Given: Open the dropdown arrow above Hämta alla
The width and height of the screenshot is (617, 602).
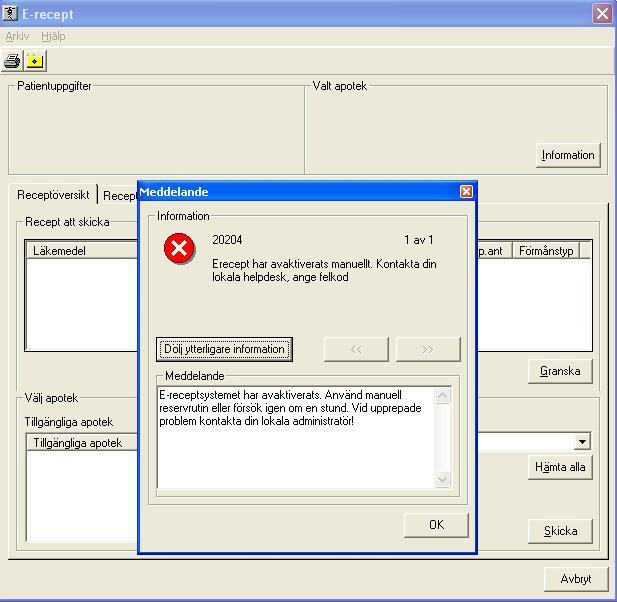Looking at the screenshot, I should pos(582,441).
